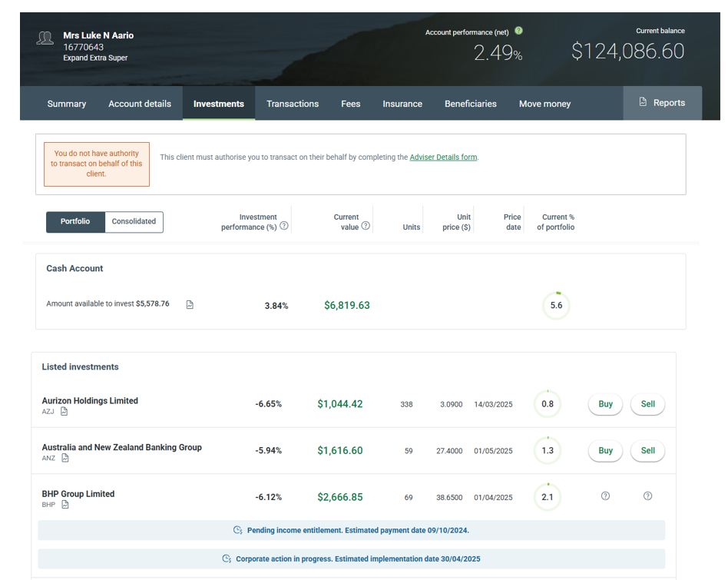728x580 pixels.
Task: Open the Adviser Details form link
Action: click(443, 157)
